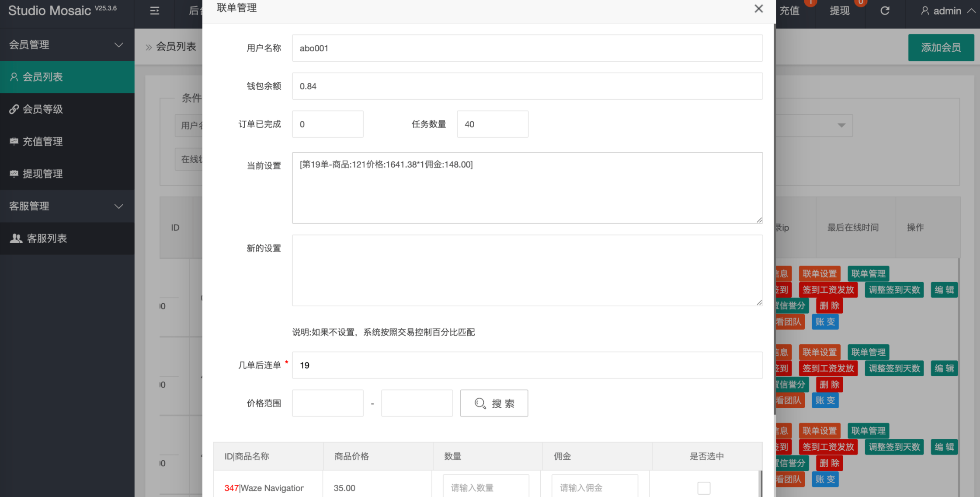Click the sidebar collapse hamburger icon
This screenshot has width=980, height=497.
coord(154,11)
